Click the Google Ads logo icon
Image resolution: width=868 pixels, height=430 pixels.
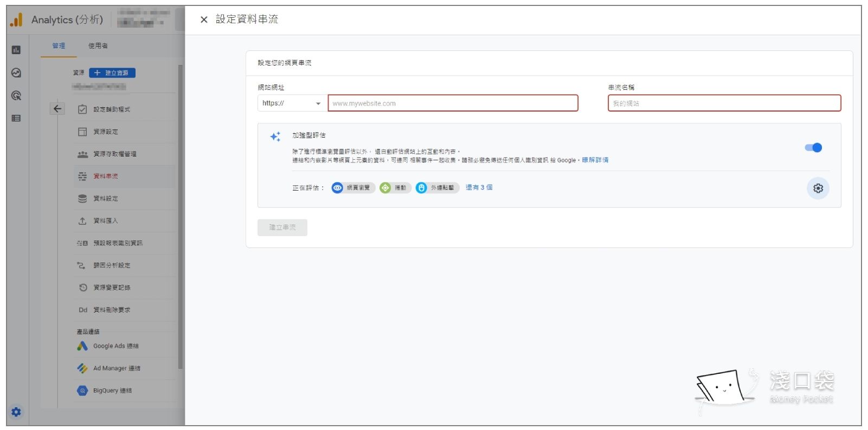[x=82, y=346]
